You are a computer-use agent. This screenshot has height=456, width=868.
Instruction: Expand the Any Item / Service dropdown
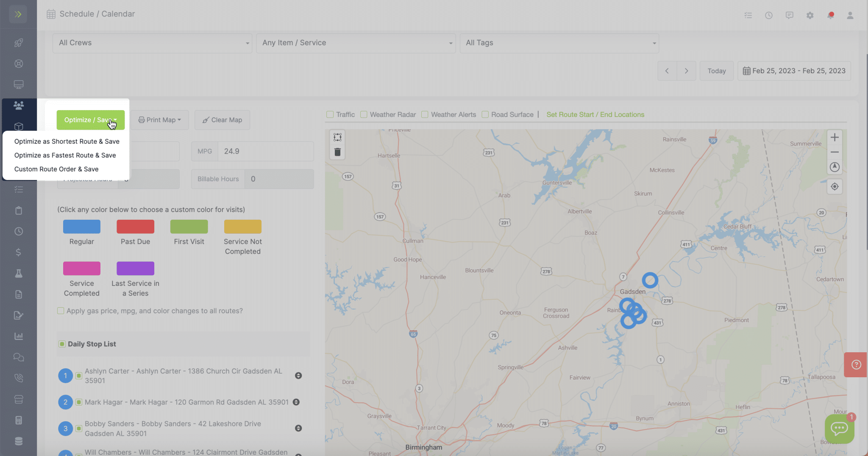(355, 43)
